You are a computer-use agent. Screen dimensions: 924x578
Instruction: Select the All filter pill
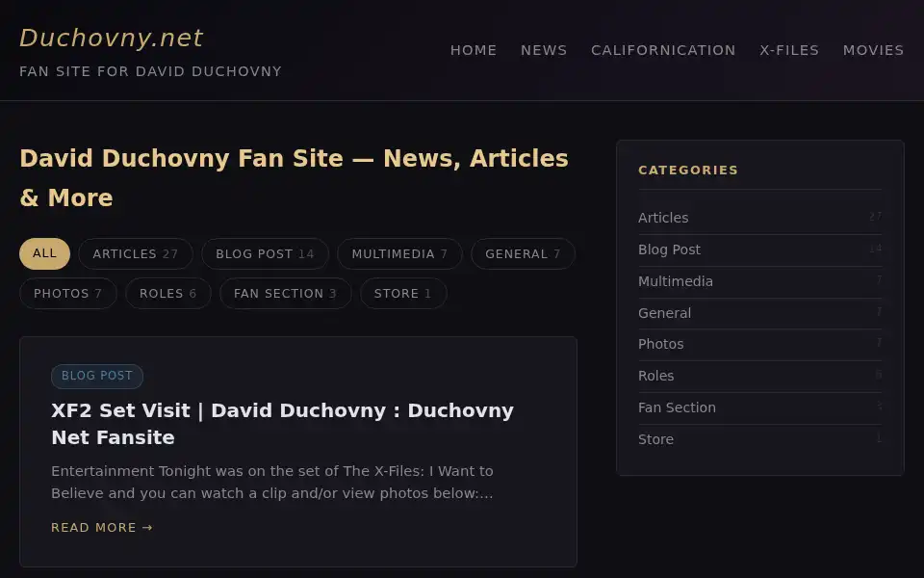coord(45,253)
